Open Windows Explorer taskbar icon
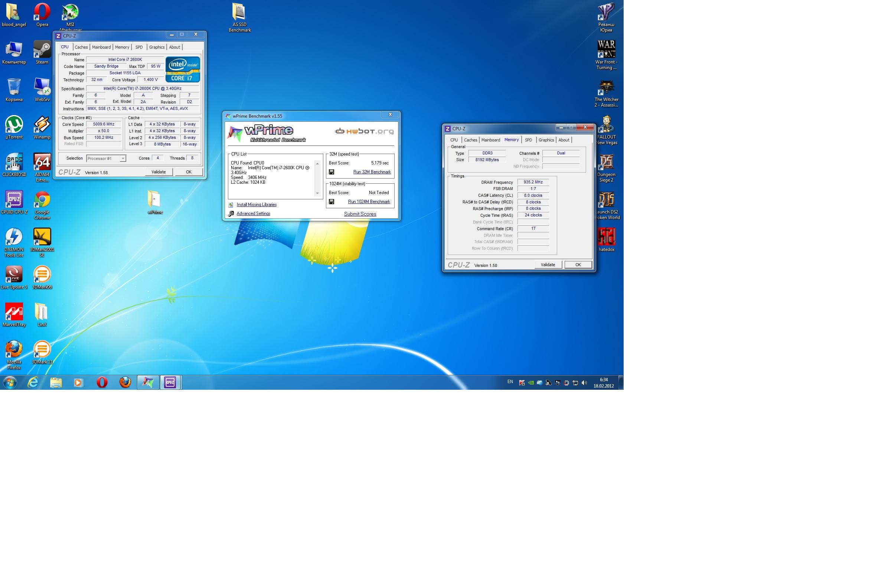The height and width of the screenshot is (588, 882). [56, 382]
